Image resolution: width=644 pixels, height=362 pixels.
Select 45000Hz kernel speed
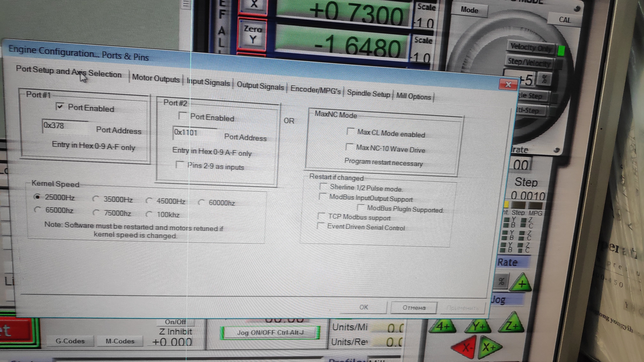[149, 201]
